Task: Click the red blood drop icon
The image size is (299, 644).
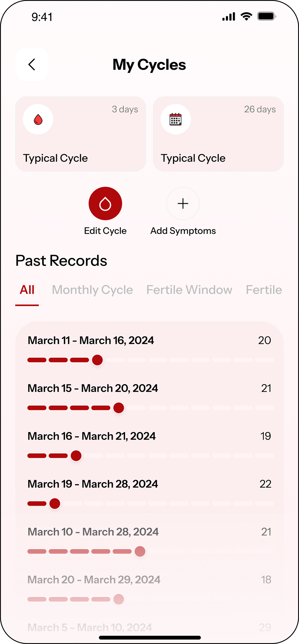Action: click(x=38, y=119)
